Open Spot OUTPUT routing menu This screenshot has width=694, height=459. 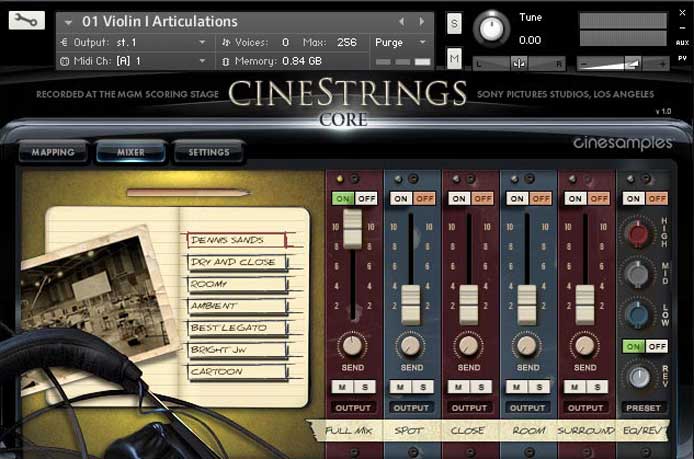411,408
